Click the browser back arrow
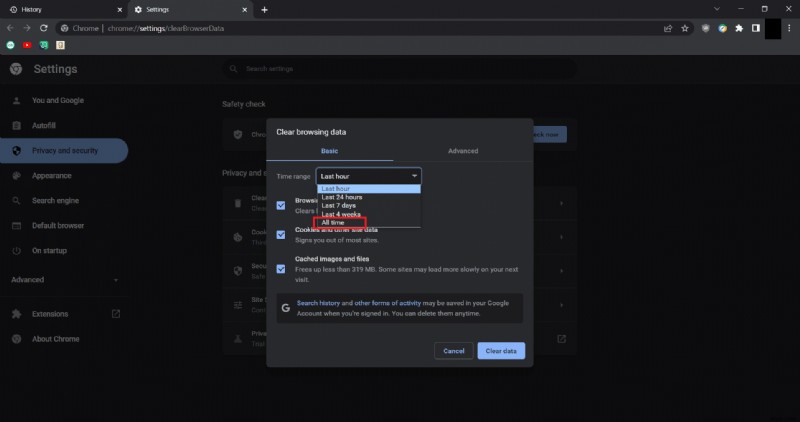The image size is (800, 422). pos(10,28)
